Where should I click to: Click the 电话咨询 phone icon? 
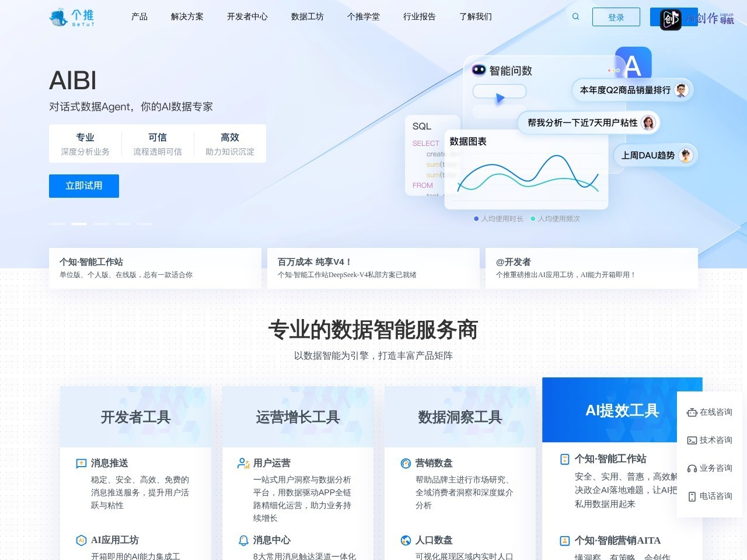(692, 496)
